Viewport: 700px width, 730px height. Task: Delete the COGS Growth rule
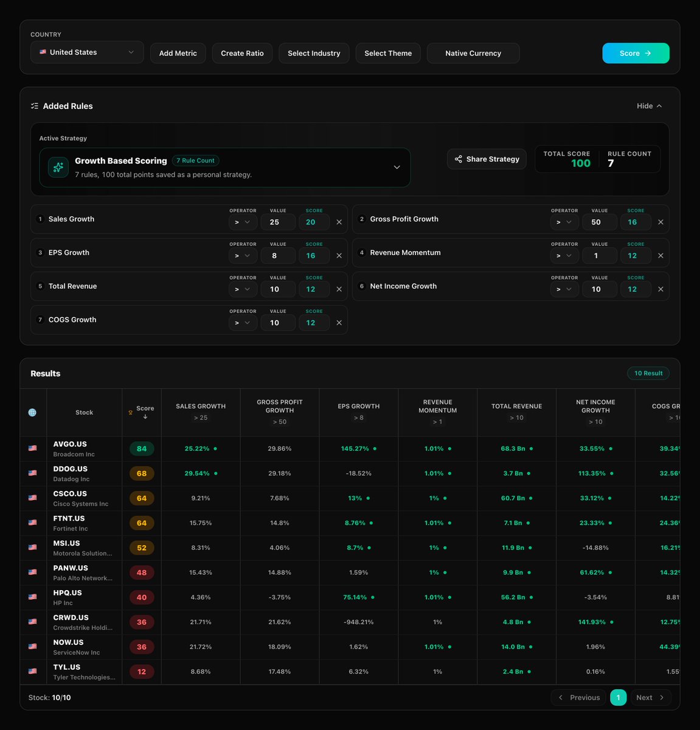(x=339, y=322)
